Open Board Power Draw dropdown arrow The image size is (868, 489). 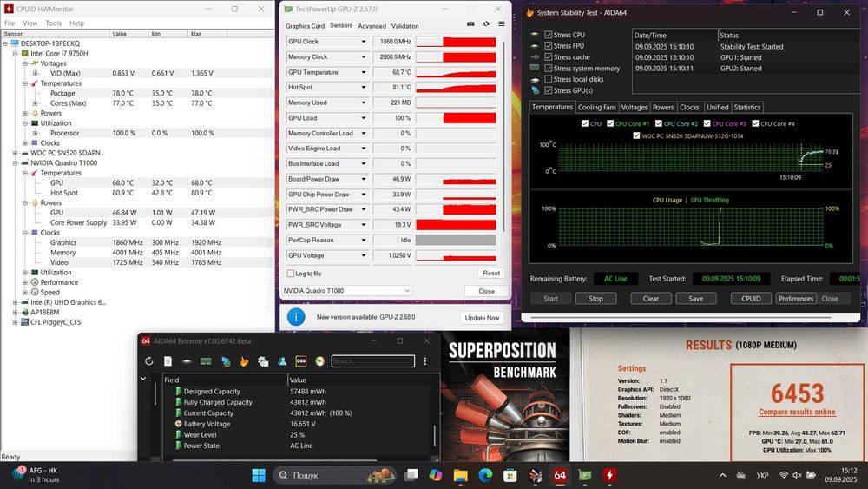[x=364, y=179]
